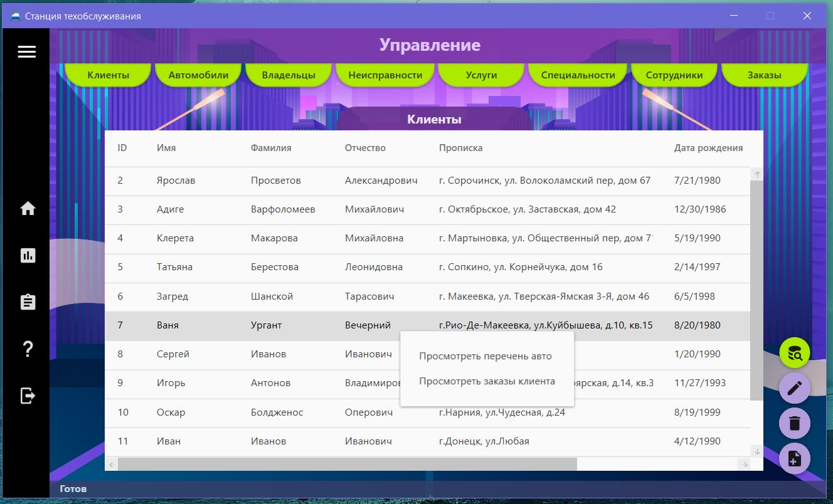Image resolution: width=833 pixels, height=504 pixels.
Task: Click the horizontal scrollbar thumb
Action: pos(347,464)
